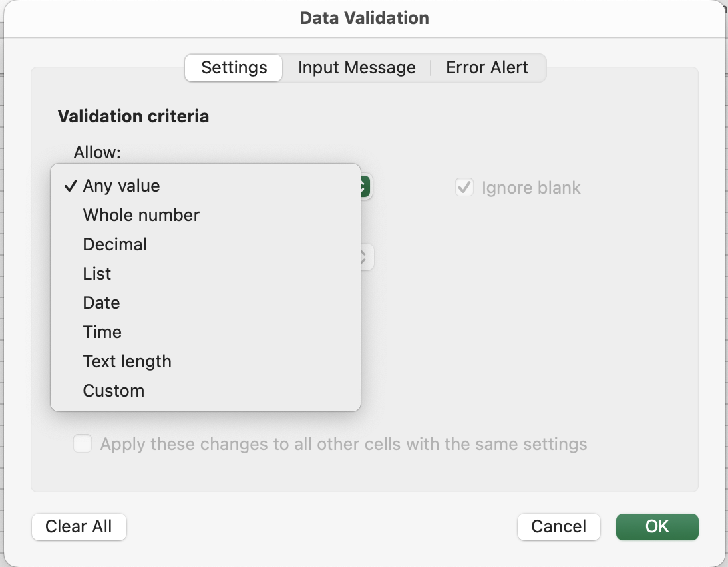
Task: Enable Apply these changes to all cells
Action: tap(83, 444)
